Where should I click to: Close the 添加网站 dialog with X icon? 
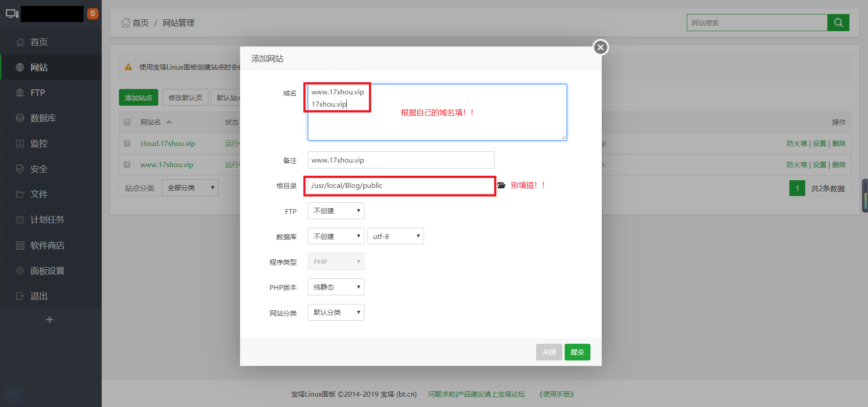click(600, 47)
